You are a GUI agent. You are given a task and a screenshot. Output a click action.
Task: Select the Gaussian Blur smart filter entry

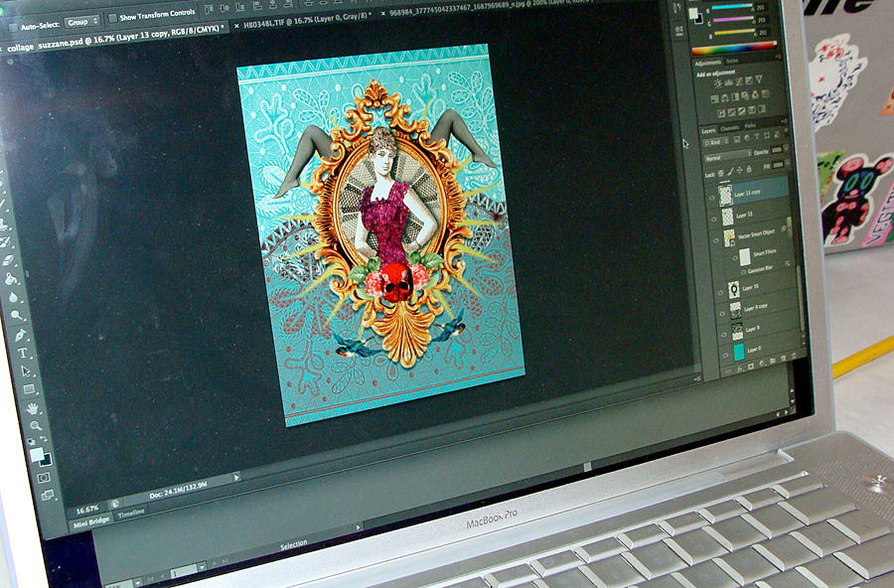click(x=761, y=270)
